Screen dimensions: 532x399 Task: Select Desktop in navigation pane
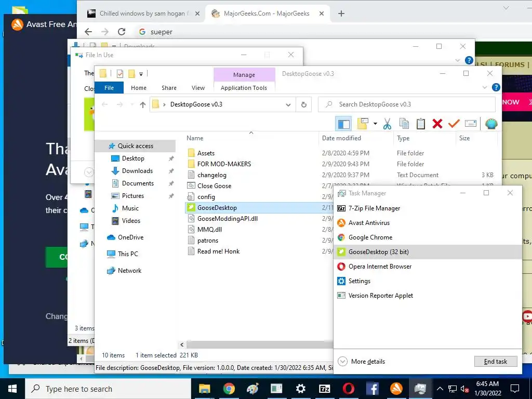pyautogui.click(x=133, y=158)
